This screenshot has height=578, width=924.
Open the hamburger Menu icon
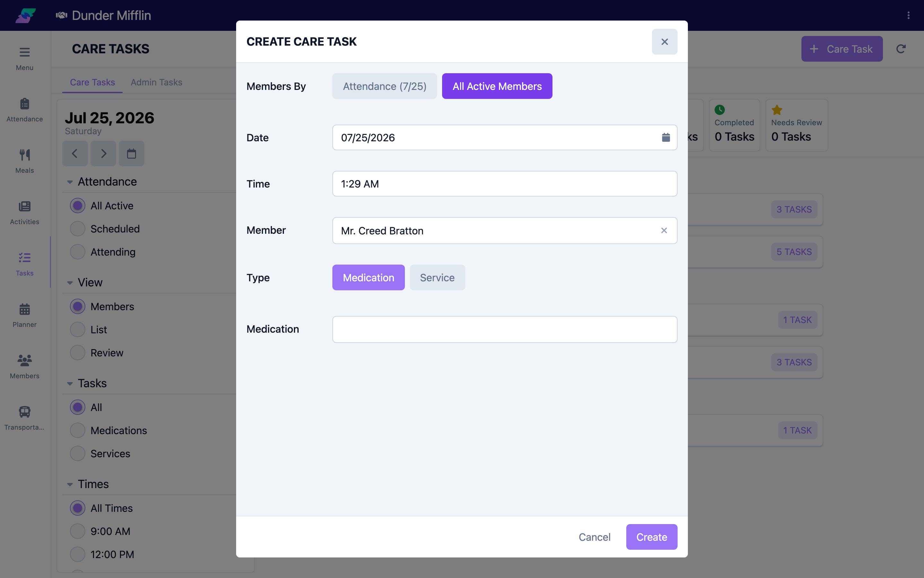24,52
